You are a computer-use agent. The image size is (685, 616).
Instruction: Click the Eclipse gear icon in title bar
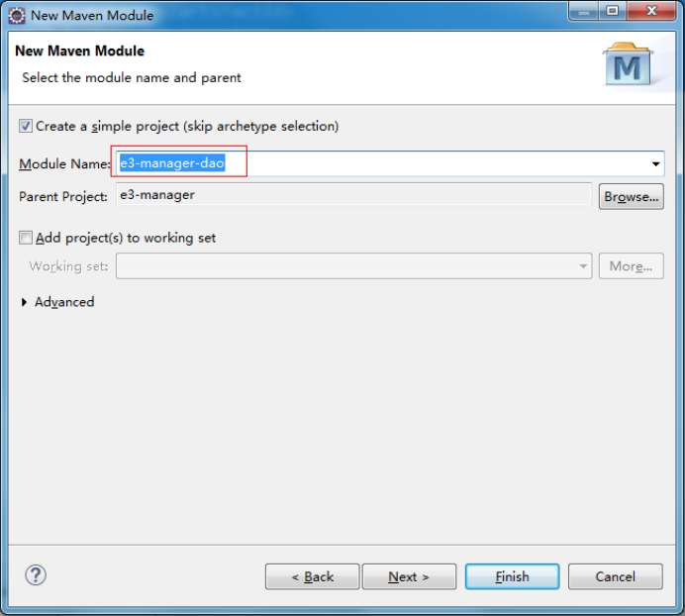[17, 16]
